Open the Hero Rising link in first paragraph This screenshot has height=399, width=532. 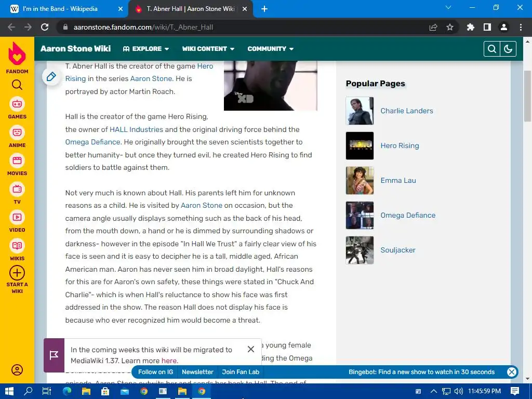[139, 72]
